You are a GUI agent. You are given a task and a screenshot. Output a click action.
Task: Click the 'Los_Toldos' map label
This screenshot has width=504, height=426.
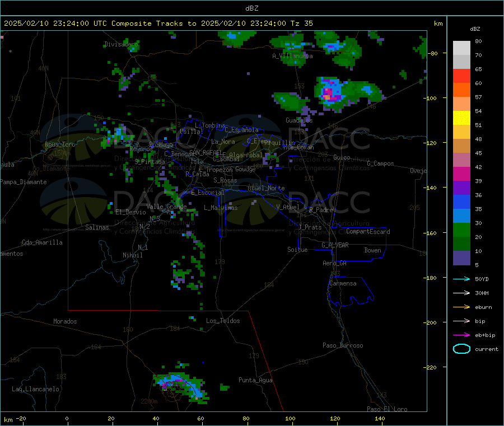pyautogui.click(x=223, y=321)
